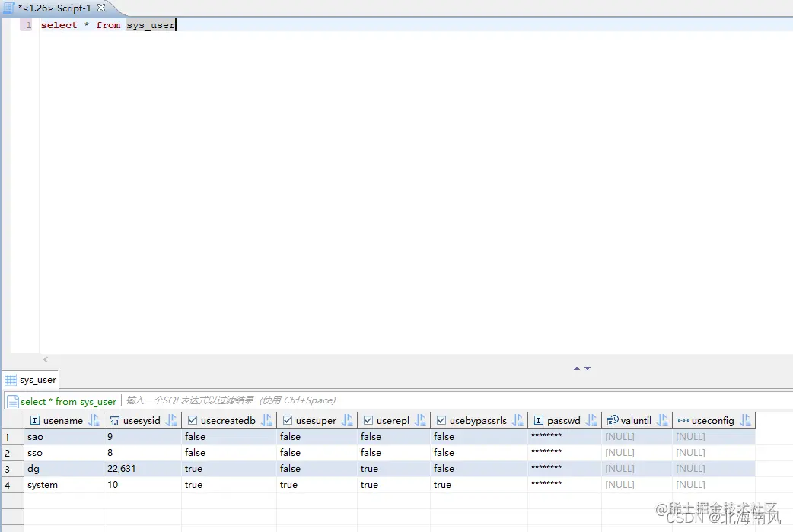793x532 pixels.
Task: Select the <1.26> Script-1 tab
Action: [55, 8]
